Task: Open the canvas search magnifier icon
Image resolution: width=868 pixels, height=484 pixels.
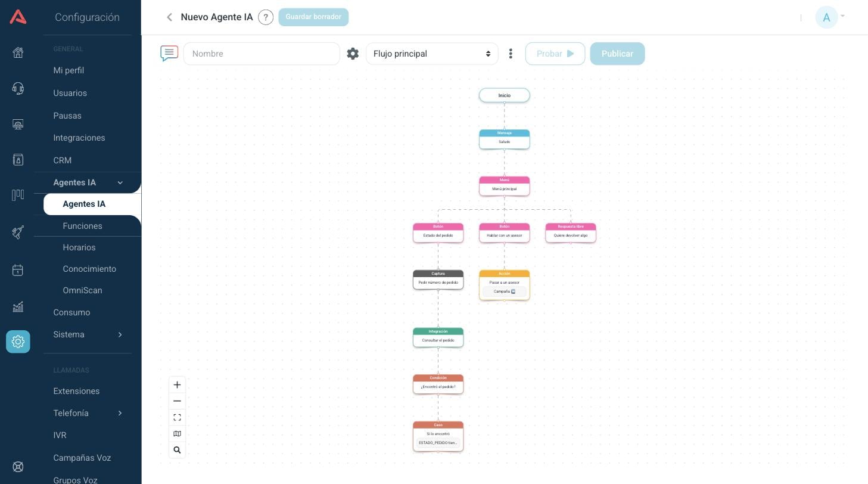Action: pos(177,450)
